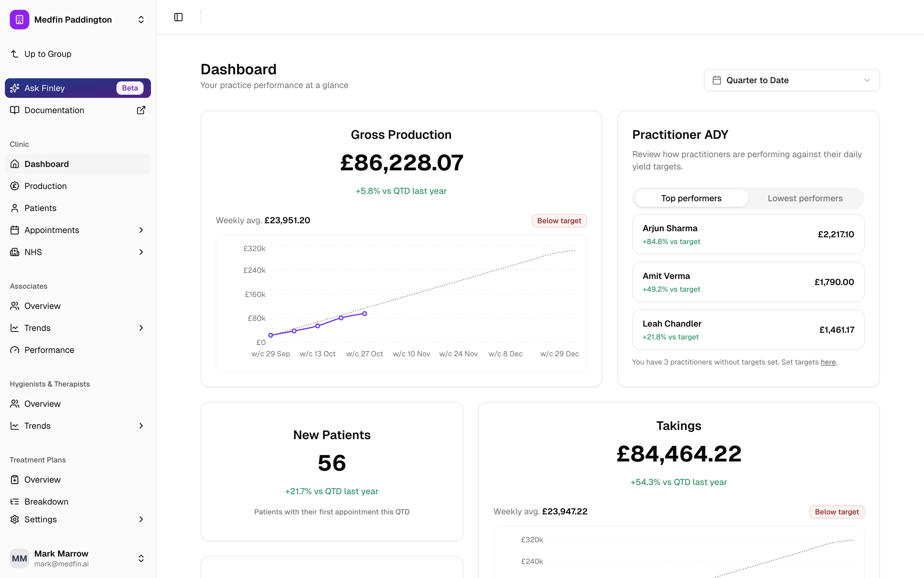The height and width of the screenshot is (578, 924).
Task: Click the dropdown arrow in Quarter to Date
Action: click(x=867, y=80)
